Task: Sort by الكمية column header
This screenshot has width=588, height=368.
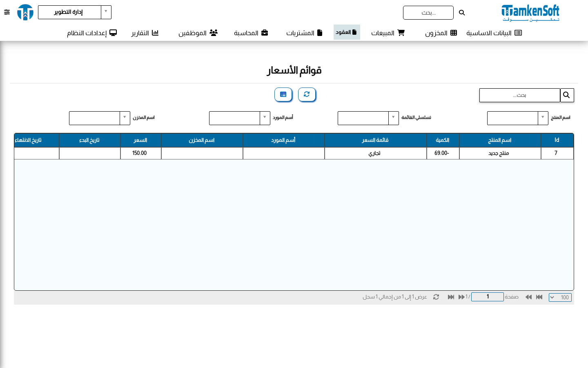Action: coord(443,140)
